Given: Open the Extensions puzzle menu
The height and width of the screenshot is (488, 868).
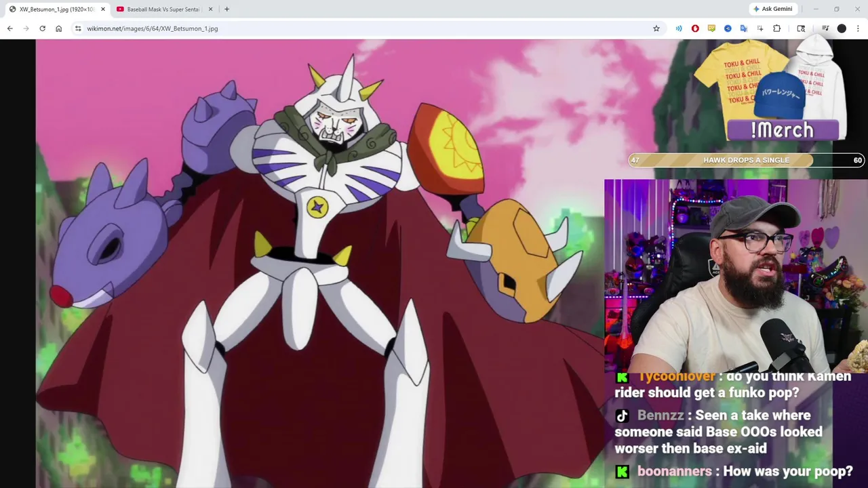Looking at the screenshot, I should (x=777, y=28).
